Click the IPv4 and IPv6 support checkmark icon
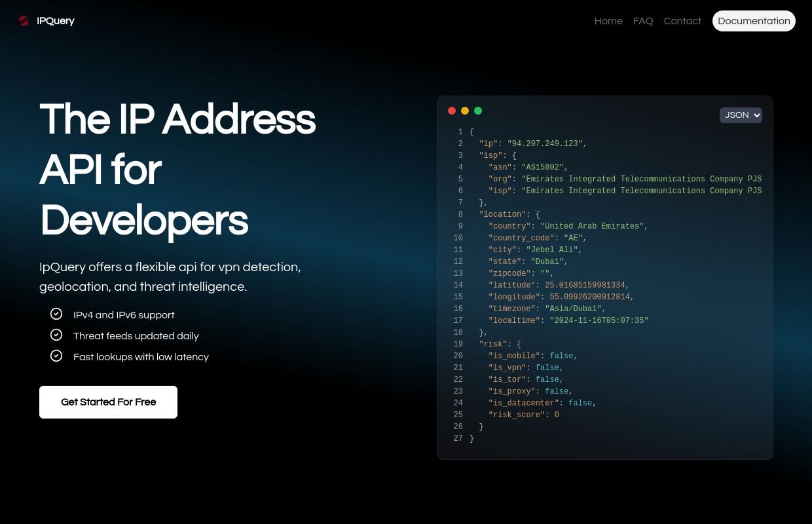The height and width of the screenshot is (524, 812). coord(56,314)
